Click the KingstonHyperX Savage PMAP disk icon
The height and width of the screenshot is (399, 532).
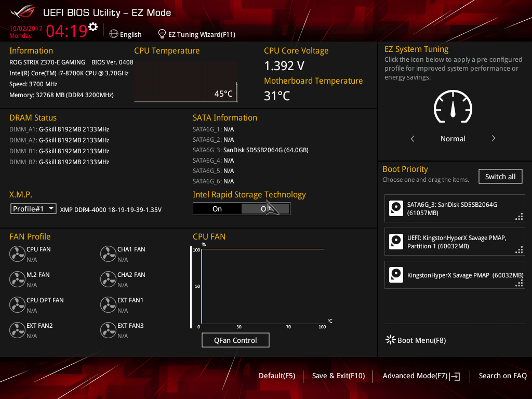tap(396, 275)
